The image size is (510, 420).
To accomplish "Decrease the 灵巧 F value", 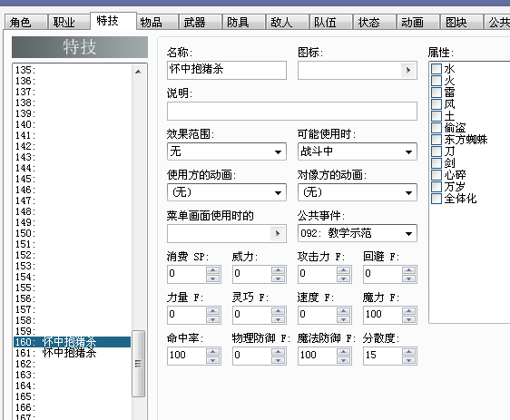I will [279, 319].
